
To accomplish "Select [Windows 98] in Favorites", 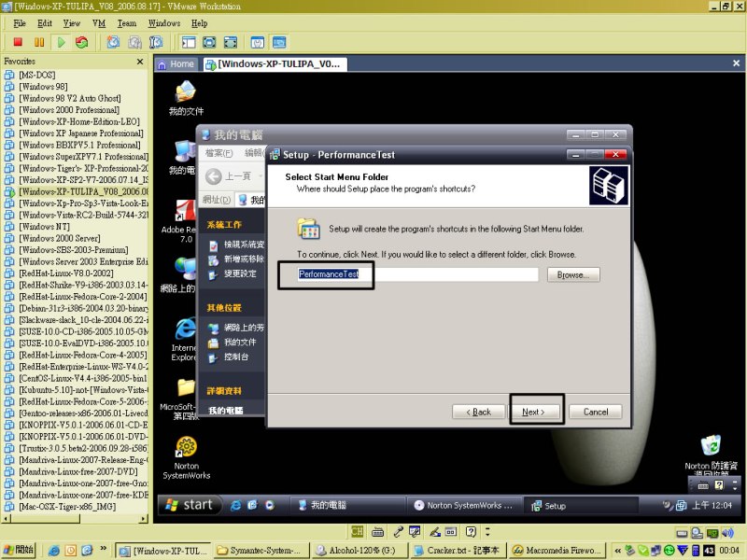I will (43, 87).
